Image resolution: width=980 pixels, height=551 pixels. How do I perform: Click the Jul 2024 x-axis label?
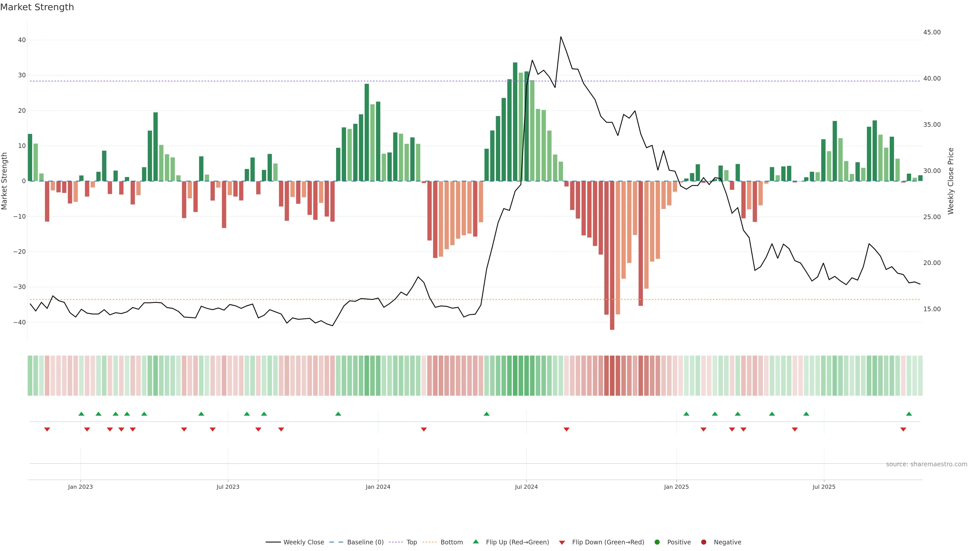click(x=526, y=487)
